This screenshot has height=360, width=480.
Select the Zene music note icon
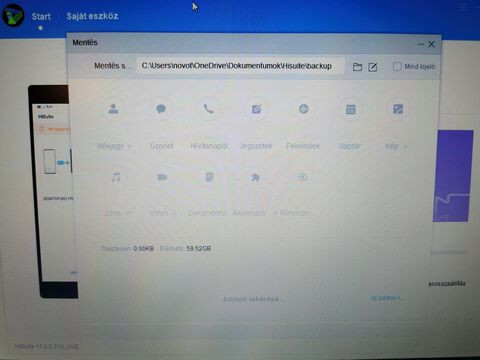[116, 177]
